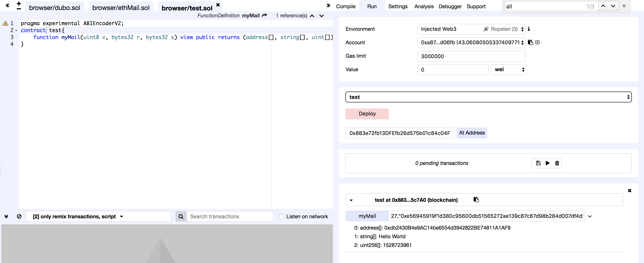Switch to the browser/dubo.sol tab

[55, 7]
